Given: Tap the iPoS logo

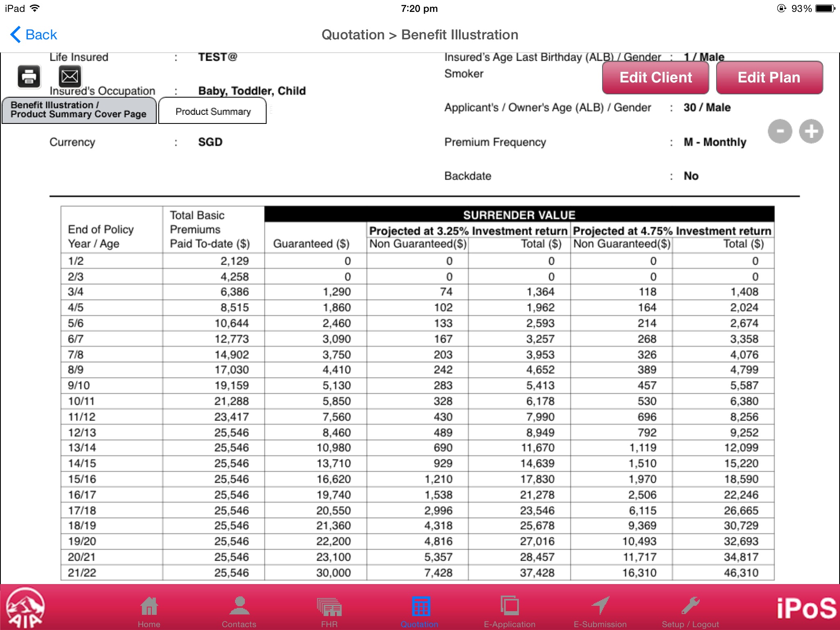Looking at the screenshot, I should [806, 608].
